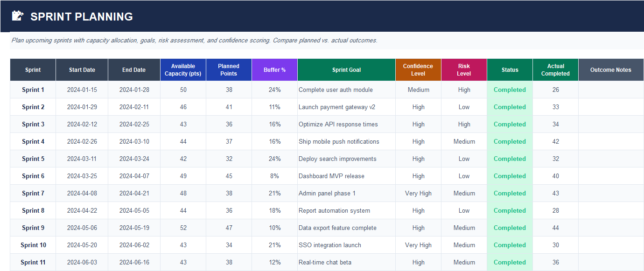Click the SPRINT PLANNING title text
The image size is (644, 271).
click(x=82, y=17)
